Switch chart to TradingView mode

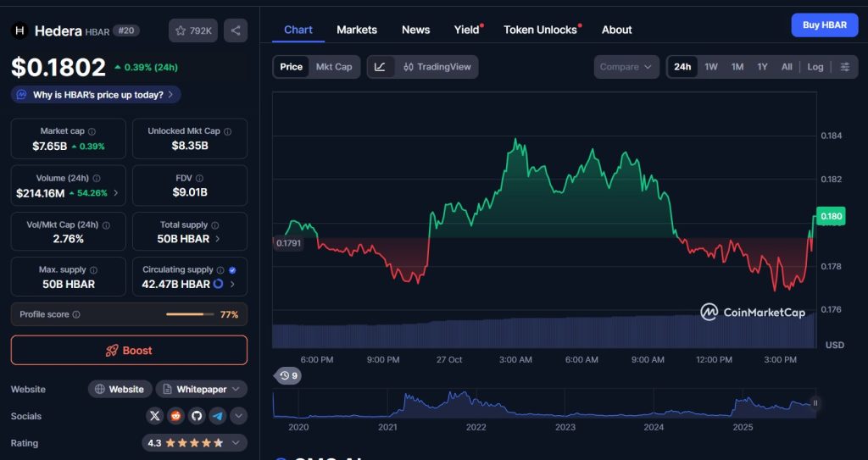(437, 67)
